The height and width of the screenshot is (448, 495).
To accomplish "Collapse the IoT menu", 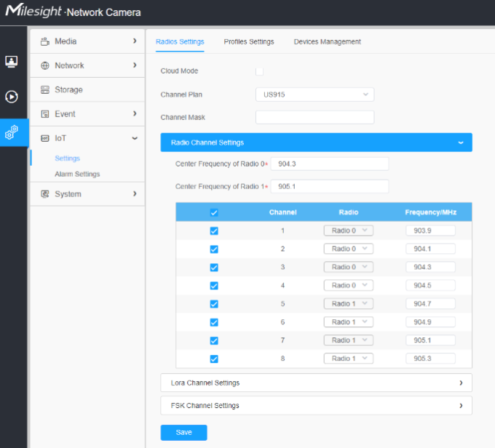I will (87, 138).
